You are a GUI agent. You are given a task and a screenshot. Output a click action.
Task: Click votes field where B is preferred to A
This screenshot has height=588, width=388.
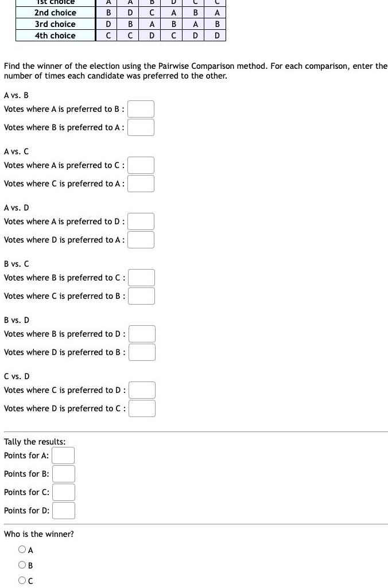point(141,127)
